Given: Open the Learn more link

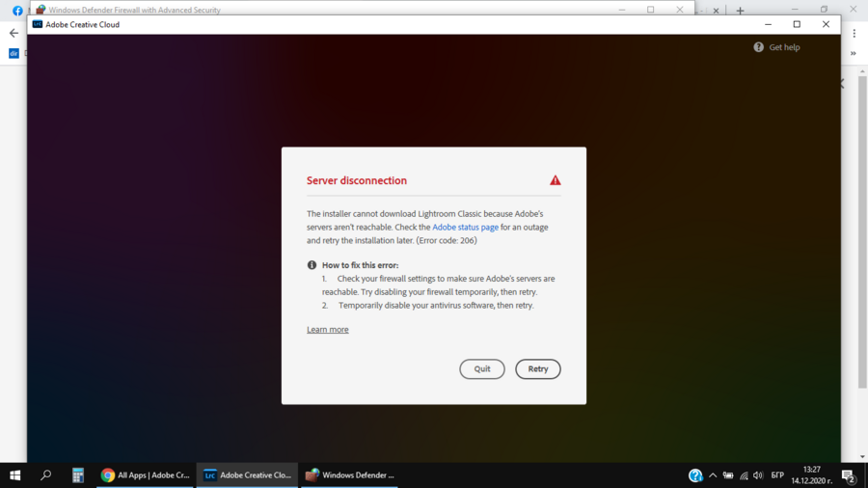Looking at the screenshot, I should point(328,329).
